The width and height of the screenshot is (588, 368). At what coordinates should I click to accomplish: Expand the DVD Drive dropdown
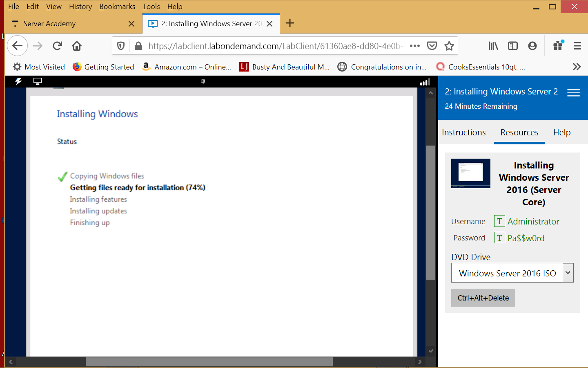pos(568,273)
